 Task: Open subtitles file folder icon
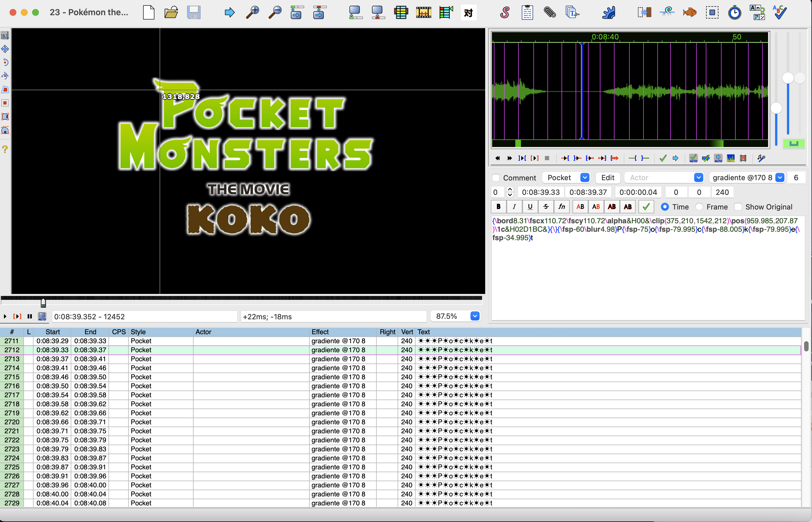click(x=171, y=13)
